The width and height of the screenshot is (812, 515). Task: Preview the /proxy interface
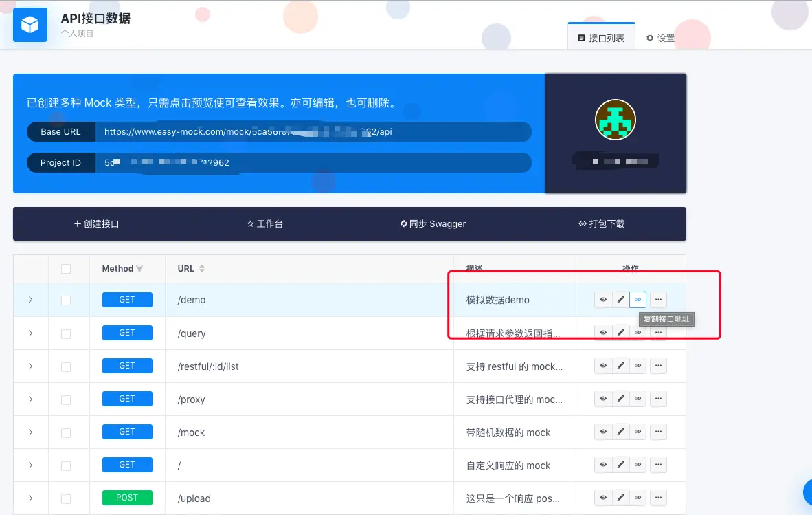pyautogui.click(x=602, y=399)
